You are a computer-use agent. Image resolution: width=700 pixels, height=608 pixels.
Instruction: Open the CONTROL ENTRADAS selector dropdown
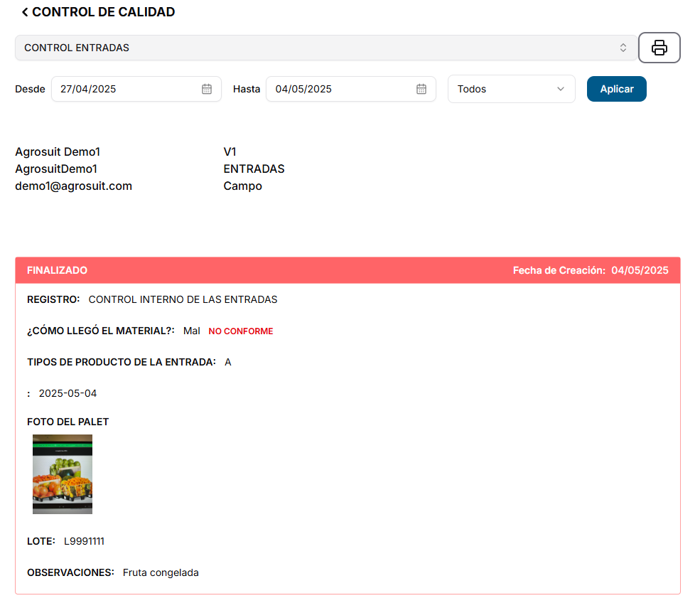326,48
